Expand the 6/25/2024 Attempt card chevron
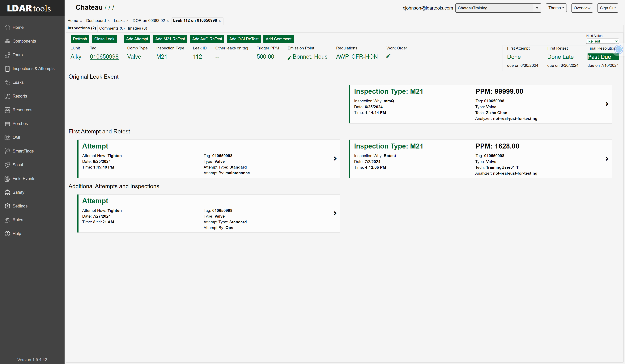Viewport: 625px width, 364px height. pyautogui.click(x=335, y=159)
